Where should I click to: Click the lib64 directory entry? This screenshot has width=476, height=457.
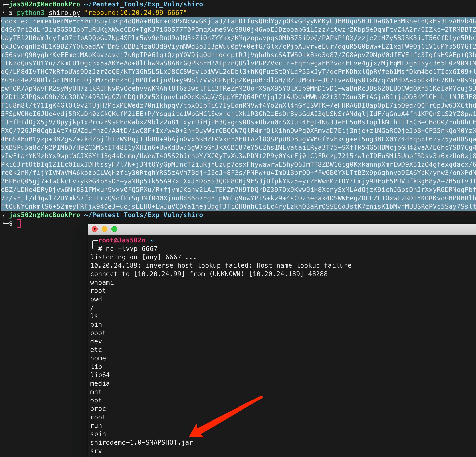point(100,375)
